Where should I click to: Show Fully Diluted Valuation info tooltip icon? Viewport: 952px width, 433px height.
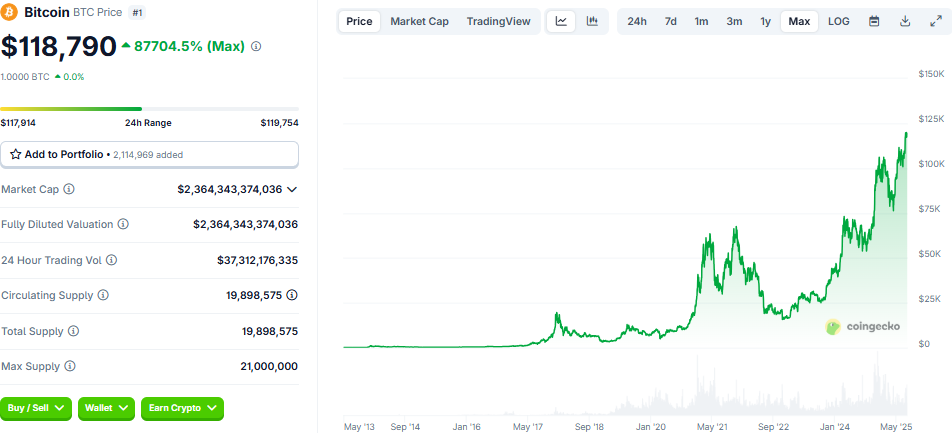123,224
